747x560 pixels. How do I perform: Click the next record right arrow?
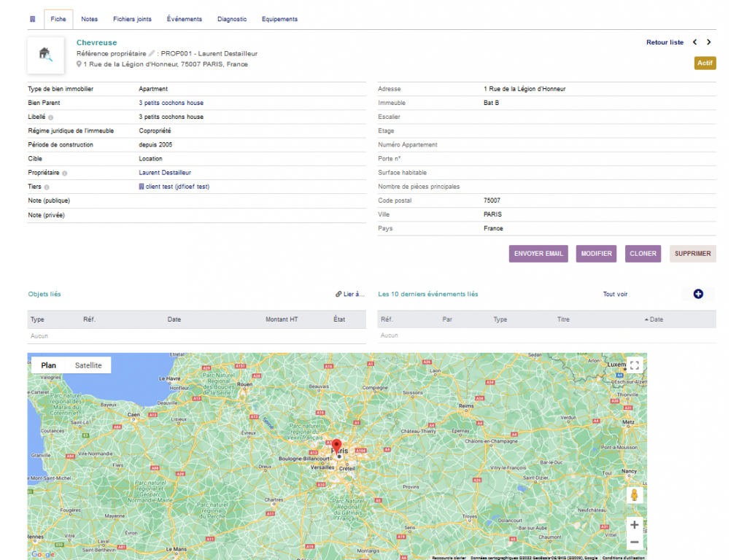708,42
